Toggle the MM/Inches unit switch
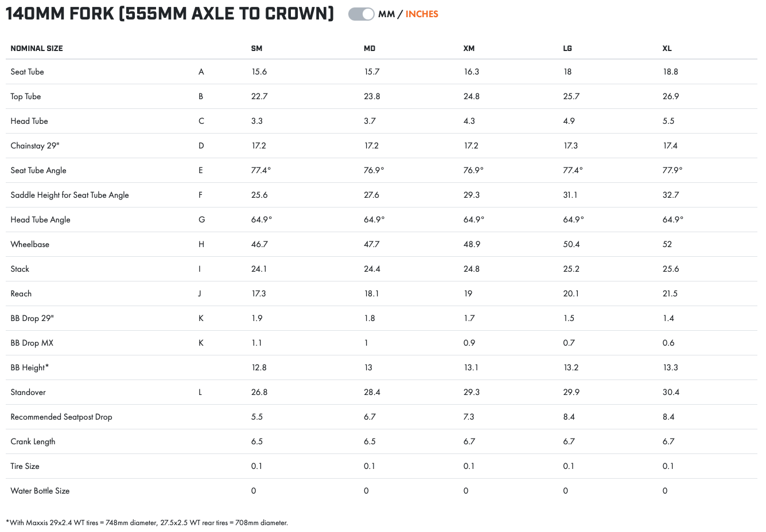This screenshot has width=766, height=532. click(x=361, y=14)
